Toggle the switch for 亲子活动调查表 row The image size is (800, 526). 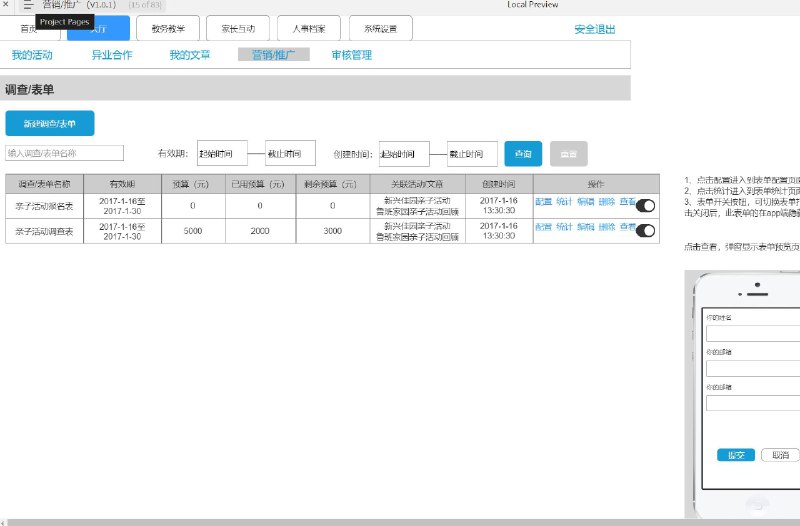(645, 231)
